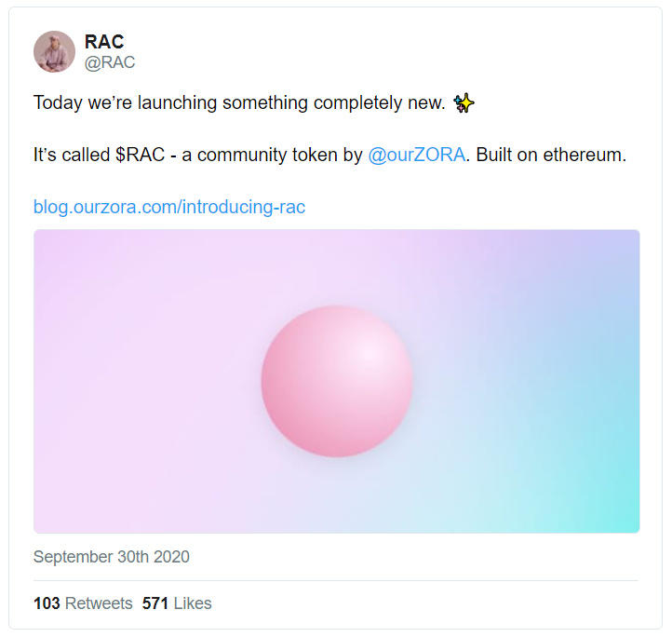Click the pink sphere in the image
This screenshot has height=637, width=672.
coord(336,381)
